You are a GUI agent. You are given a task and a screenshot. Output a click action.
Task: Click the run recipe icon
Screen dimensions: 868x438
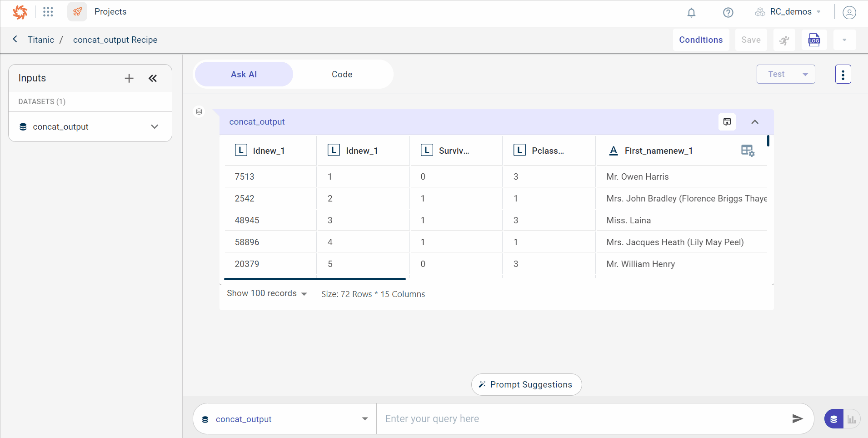click(784, 40)
